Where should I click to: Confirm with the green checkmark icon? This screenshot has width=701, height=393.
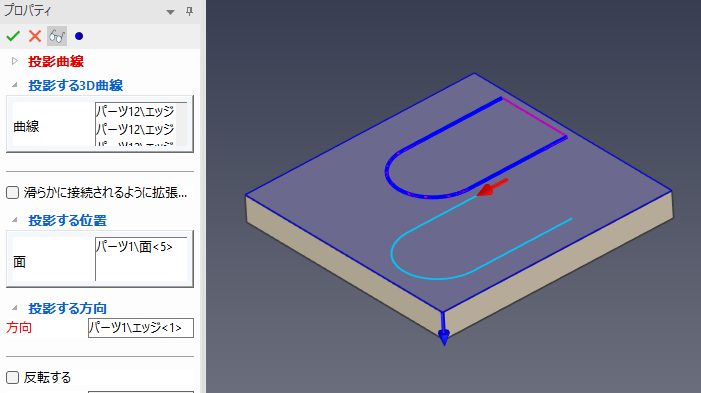pos(13,36)
